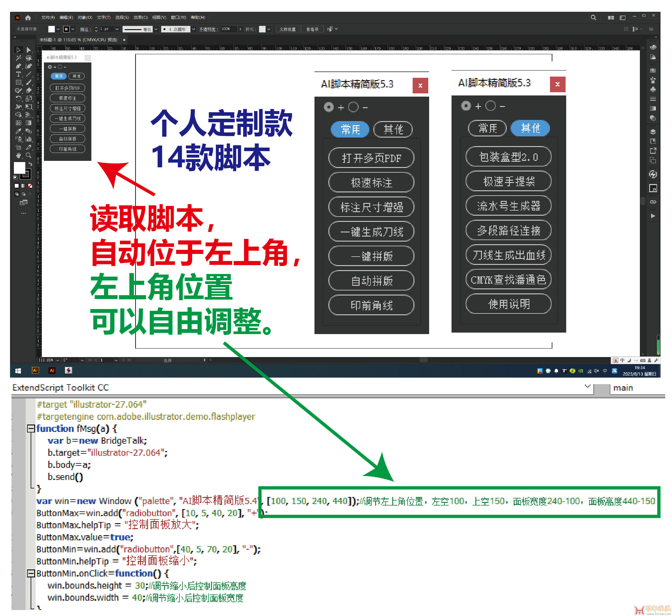Viewport: 672px width, 616px height.
Task: Select the Gradient tool in toolbox
Action: click(x=29, y=123)
